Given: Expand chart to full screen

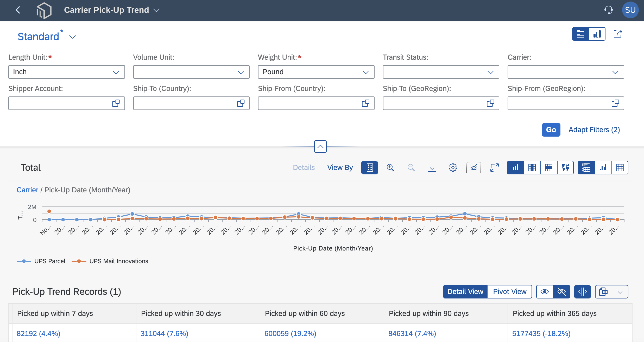Looking at the screenshot, I should click(x=494, y=168).
